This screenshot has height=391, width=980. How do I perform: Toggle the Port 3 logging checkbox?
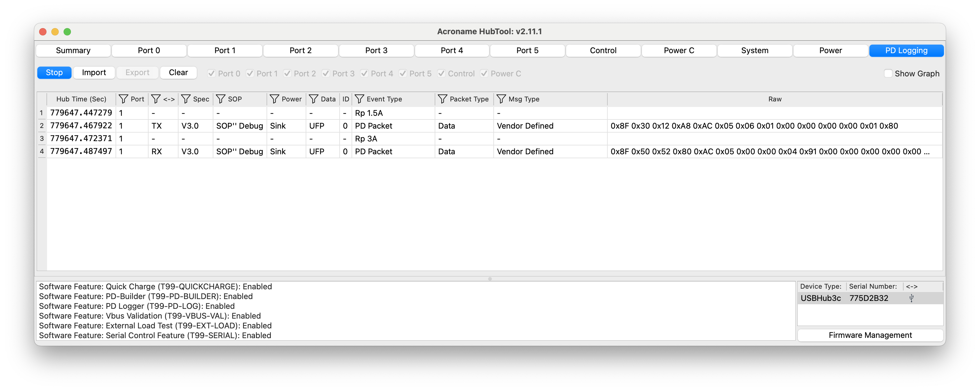coord(326,73)
